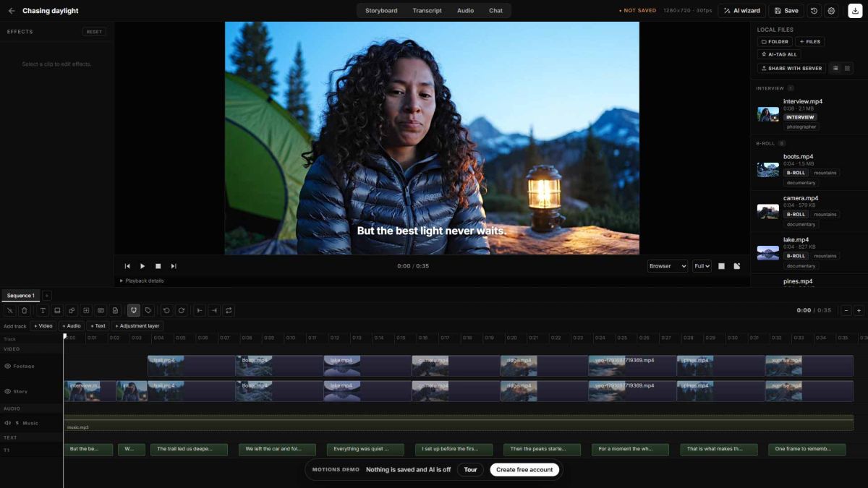
Task: Select the 'Everything was quiet' text clip
Action: click(x=366, y=450)
